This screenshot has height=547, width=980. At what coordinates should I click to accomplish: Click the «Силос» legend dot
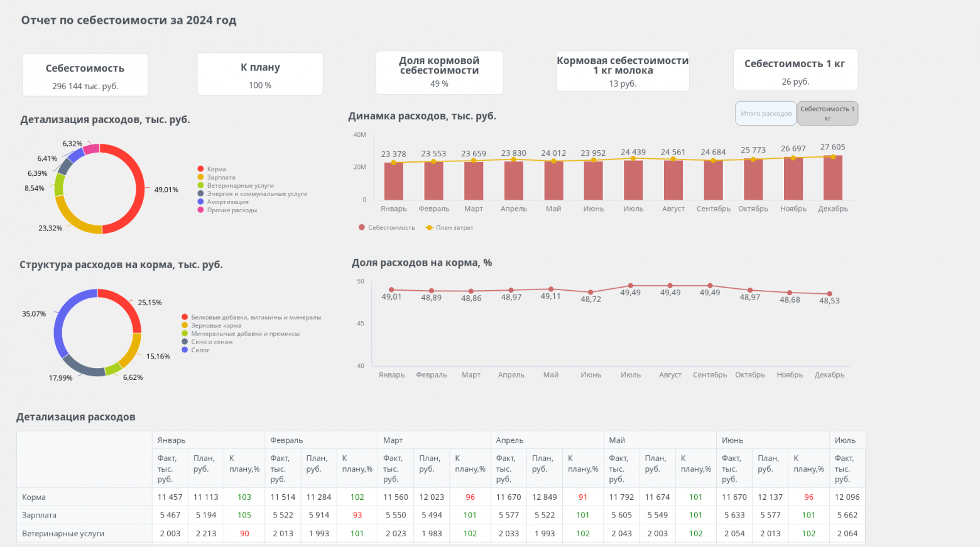pyautogui.click(x=185, y=350)
